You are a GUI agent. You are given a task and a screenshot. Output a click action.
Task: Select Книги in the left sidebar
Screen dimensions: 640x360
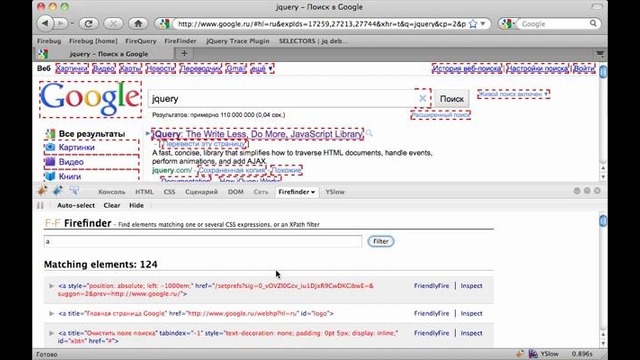91,176
